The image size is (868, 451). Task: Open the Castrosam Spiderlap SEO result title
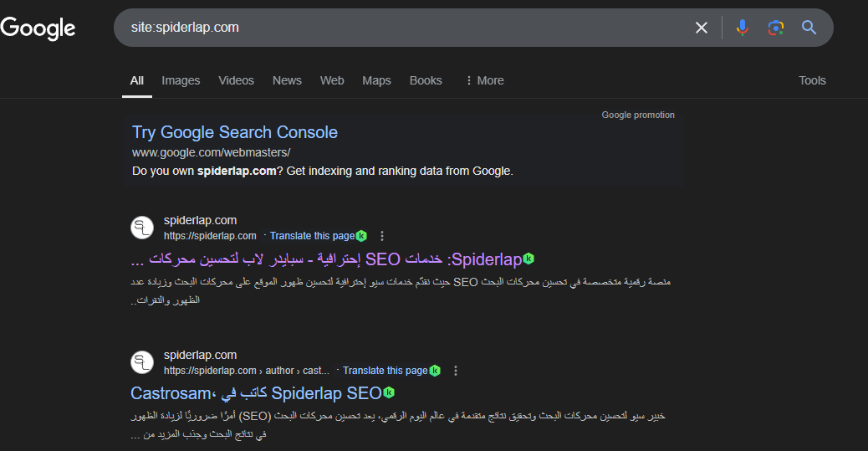256,392
